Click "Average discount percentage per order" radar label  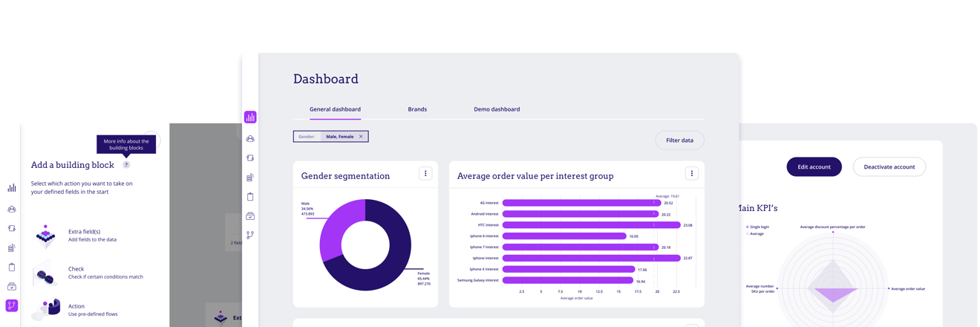point(832,227)
